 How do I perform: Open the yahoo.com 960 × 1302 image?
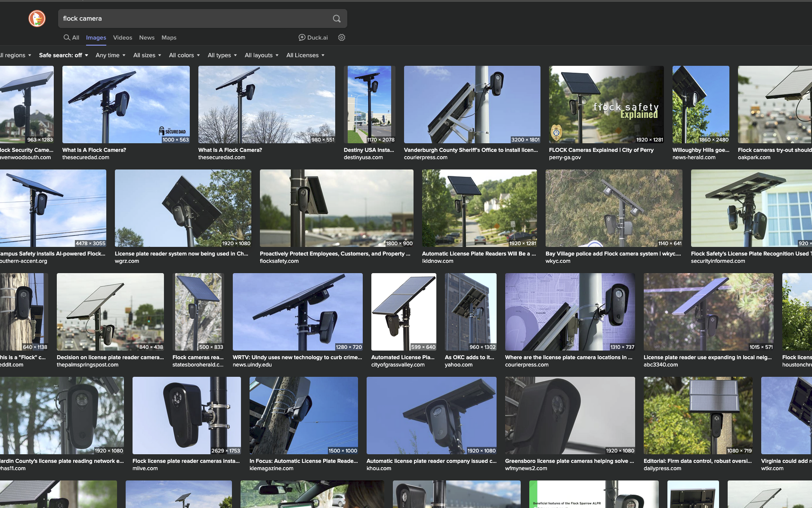(x=471, y=312)
